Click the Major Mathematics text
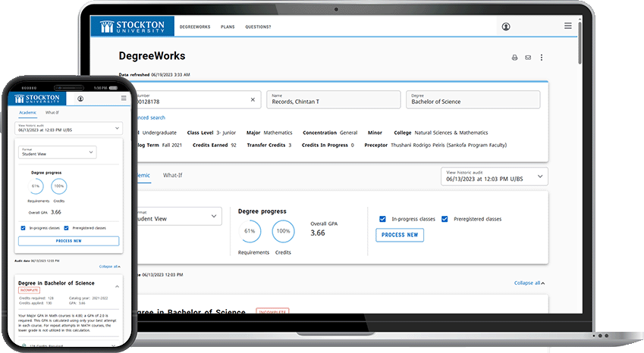Viewport: 644px width, 353px height. click(269, 133)
